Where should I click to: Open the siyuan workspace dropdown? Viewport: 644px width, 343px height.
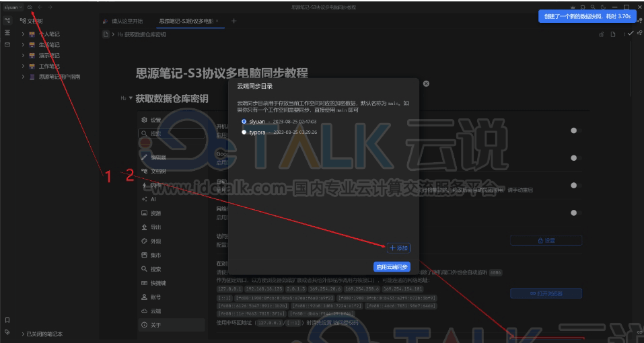(13, 7)
